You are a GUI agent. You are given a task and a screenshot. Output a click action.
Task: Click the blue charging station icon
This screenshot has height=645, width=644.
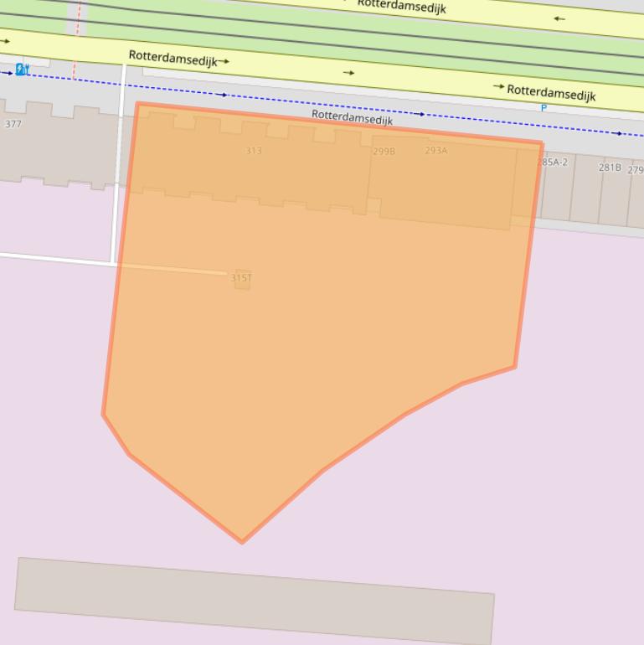[x=22, y=70]
